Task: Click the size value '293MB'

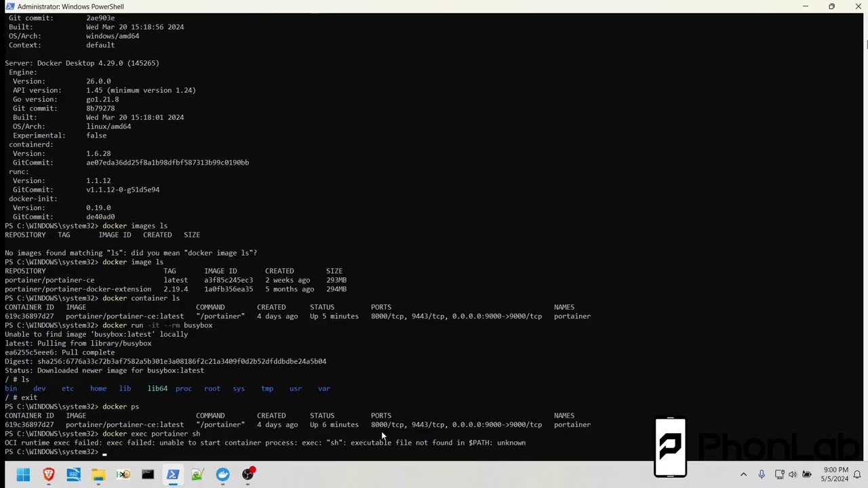Action: (x=336, y=280)
